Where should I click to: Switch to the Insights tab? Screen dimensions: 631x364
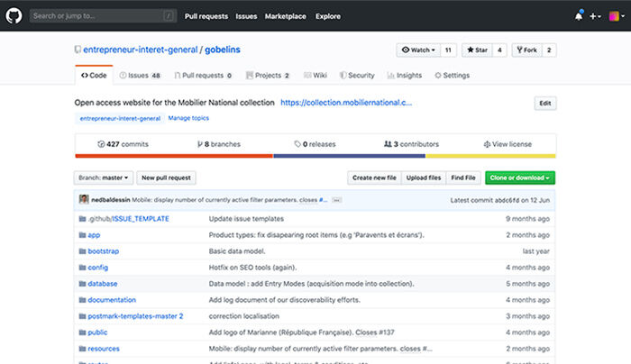click(405, 75)
